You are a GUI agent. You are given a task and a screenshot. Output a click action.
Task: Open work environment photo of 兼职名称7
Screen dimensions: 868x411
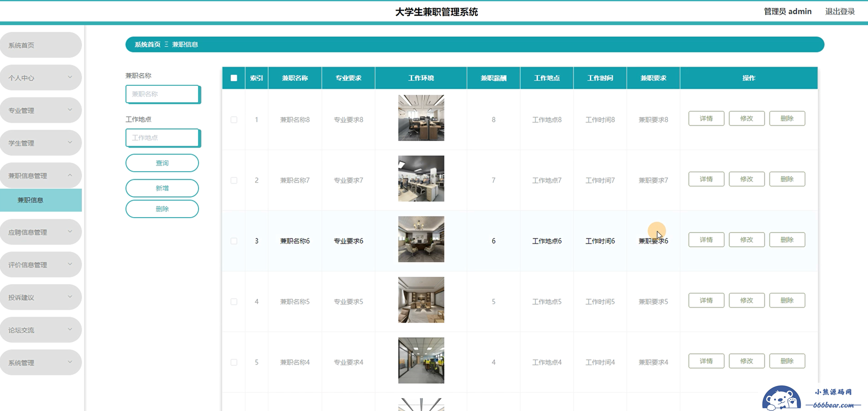point(421,178)
